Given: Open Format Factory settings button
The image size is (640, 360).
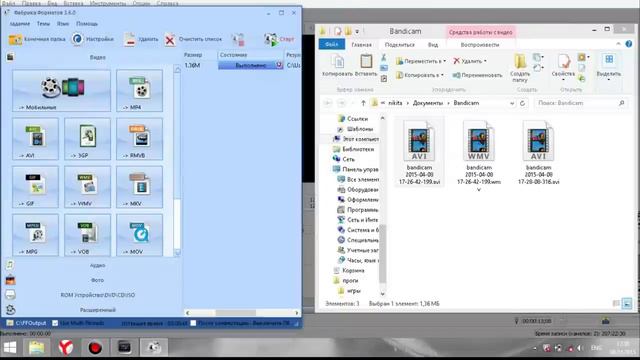Looking at the screenshot, I should coord(93,39).
